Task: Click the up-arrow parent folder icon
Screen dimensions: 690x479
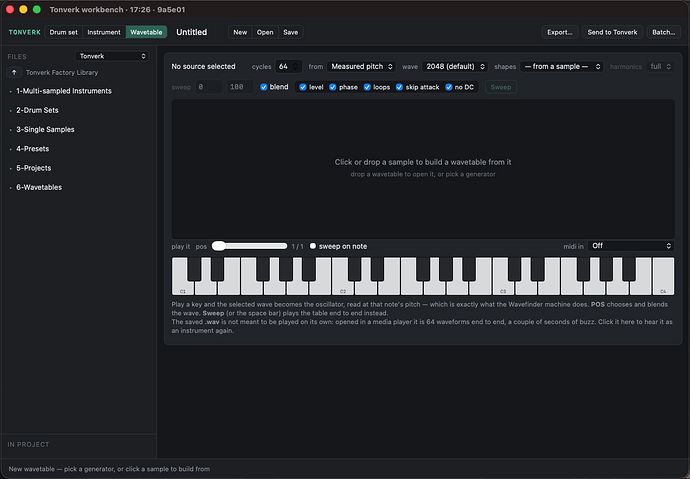Action: coord(14,72)
